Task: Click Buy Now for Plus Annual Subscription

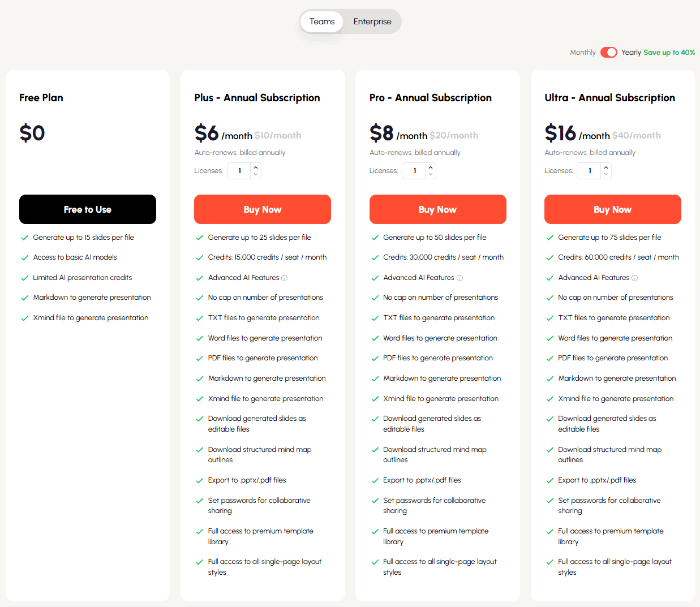Action: pyautogui.click(x=263, y=209)
